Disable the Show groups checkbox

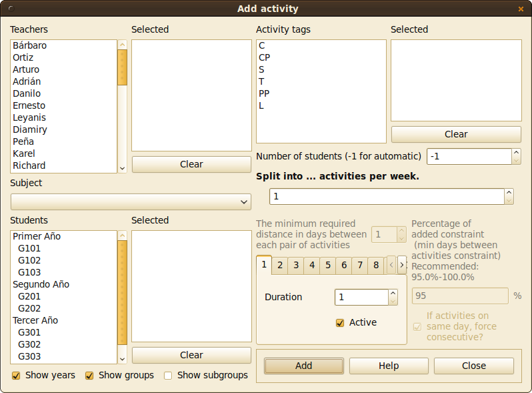click(89, 376)
